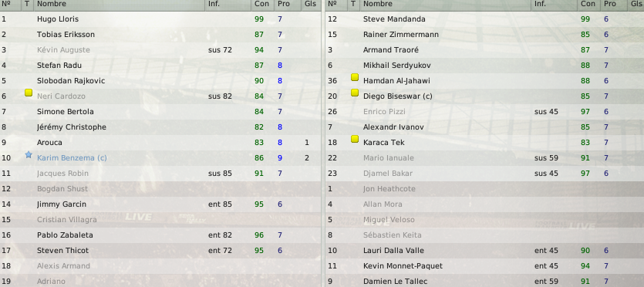Screen dimensions: 644x287
Task: Click left table Nº column header
Action: (x=5, y=4)
